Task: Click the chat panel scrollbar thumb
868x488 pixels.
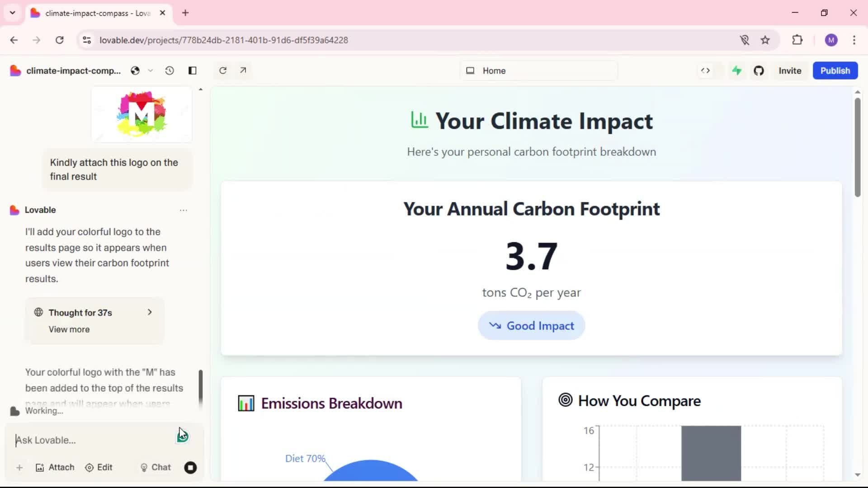Action: click(x=201, y=386)
